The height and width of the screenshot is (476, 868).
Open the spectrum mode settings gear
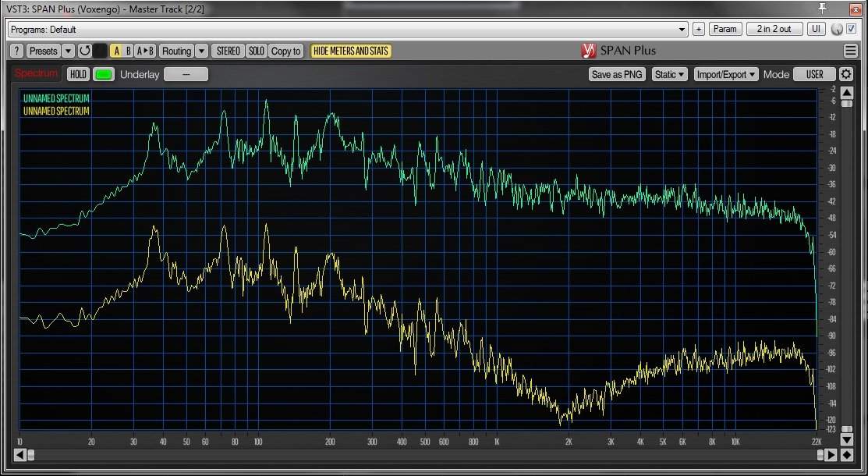[x=846, y=74]
